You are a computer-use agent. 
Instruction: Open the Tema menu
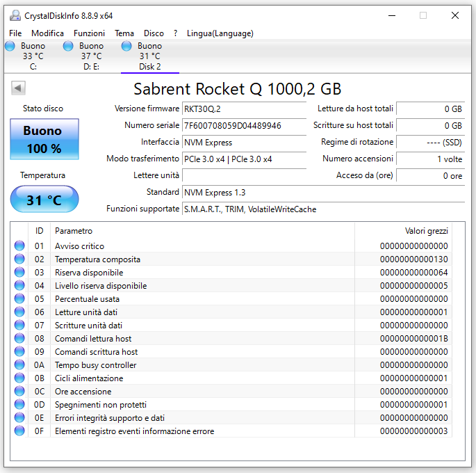124,33
